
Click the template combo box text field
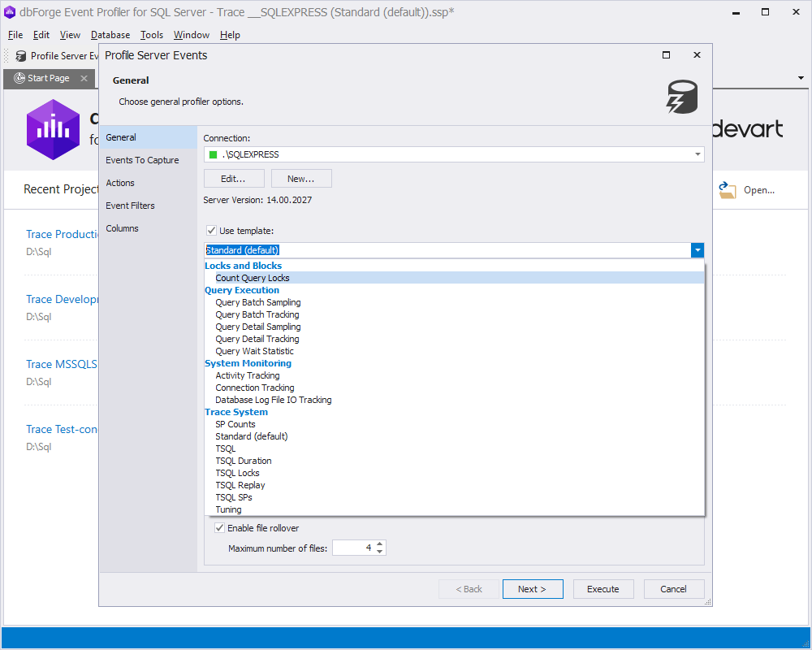pyautogui.click(x=447, y=250)
